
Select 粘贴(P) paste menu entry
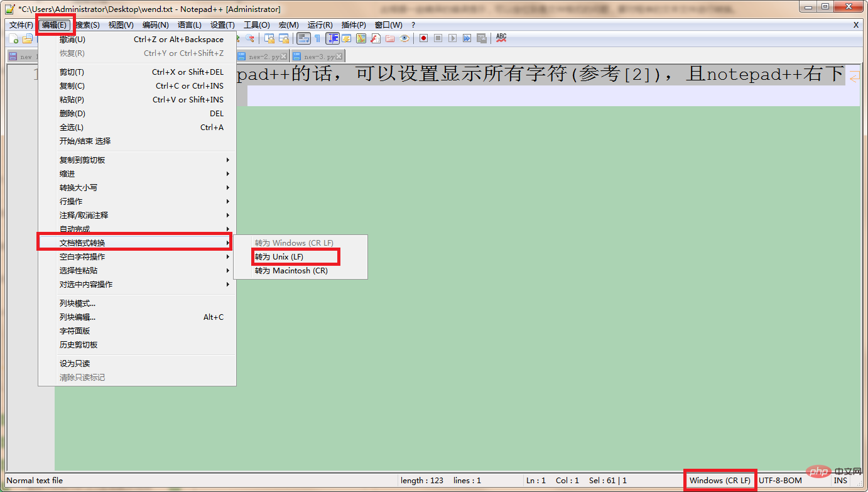point(137,100)
